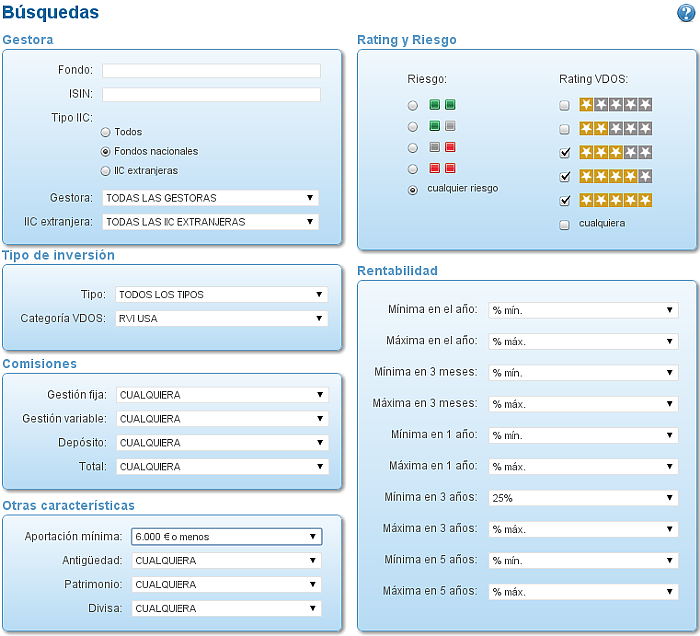The image size is (700, 636).
Task: Click the two-star rating icon
Action: (616, 129)
